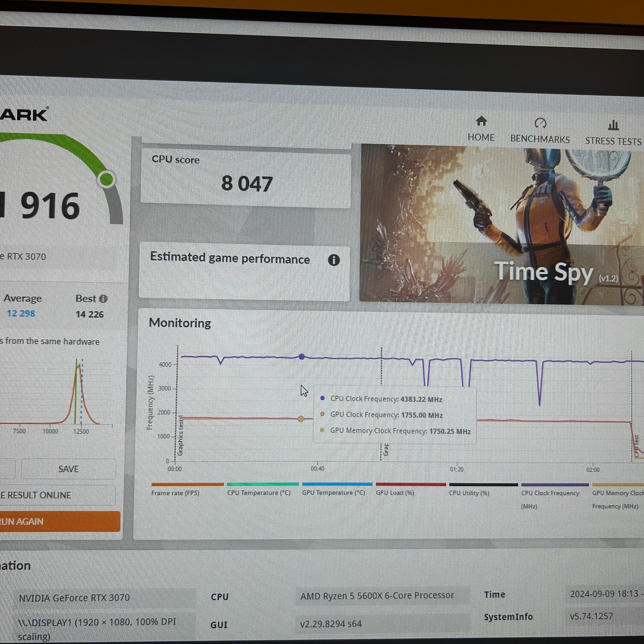Click NVIDIA GeForce RTX 3070 text

(x=74, y=598)
